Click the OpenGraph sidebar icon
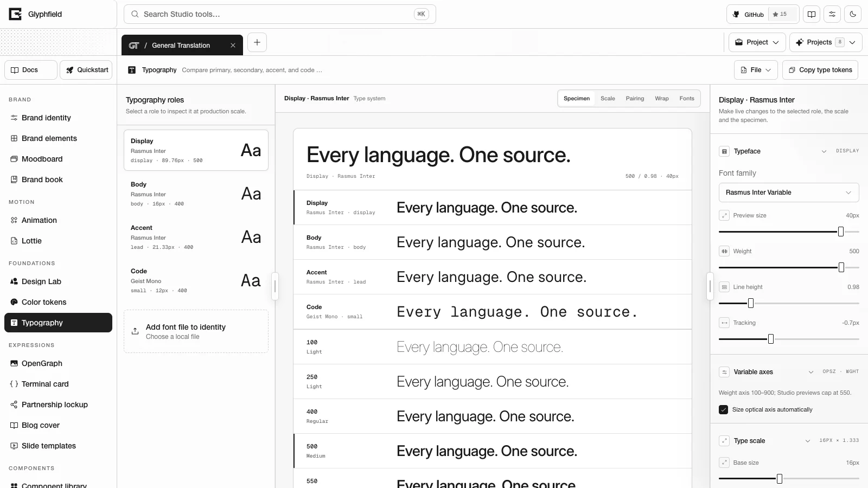Screen dimensions: 868x488 (14, 363)
